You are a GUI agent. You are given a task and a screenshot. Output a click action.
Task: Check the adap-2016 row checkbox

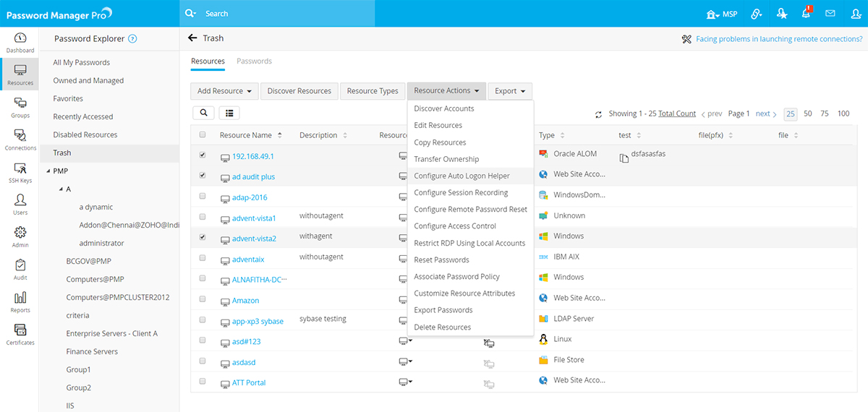(x=203, y=196)
